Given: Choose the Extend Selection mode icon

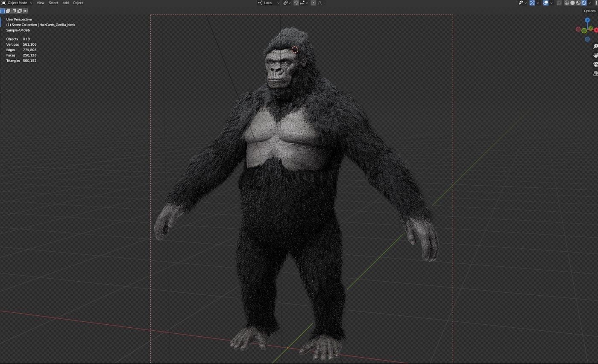Looking at the screenshot, I should pos(8,11).
